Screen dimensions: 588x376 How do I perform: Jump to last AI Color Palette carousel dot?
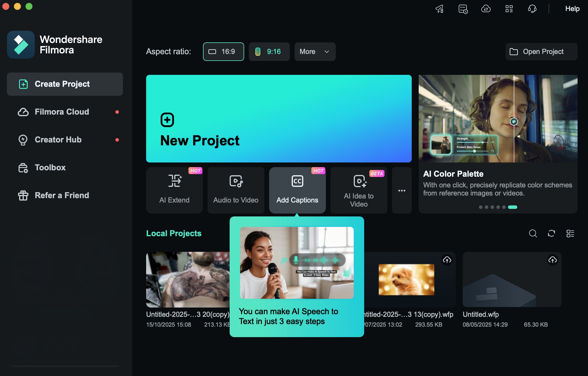click(512, 207)
